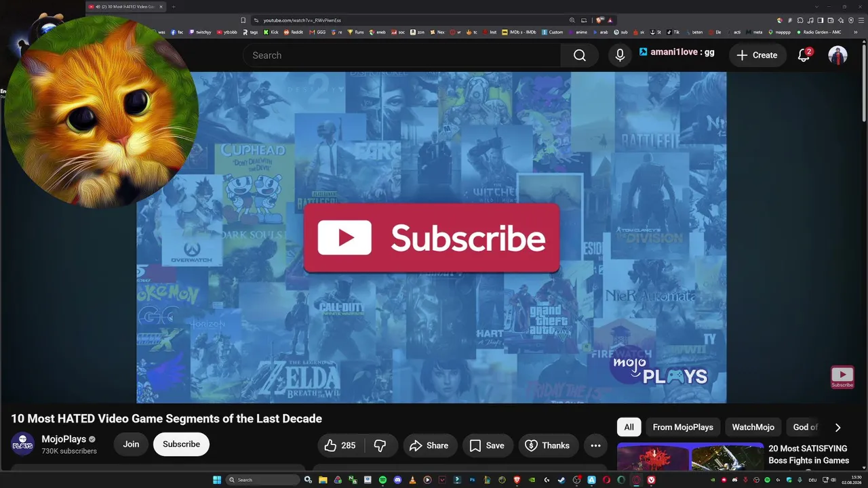Open the YouTube notifications bell
This screenshot has height=488, width=868.
[x=804, y=56]
